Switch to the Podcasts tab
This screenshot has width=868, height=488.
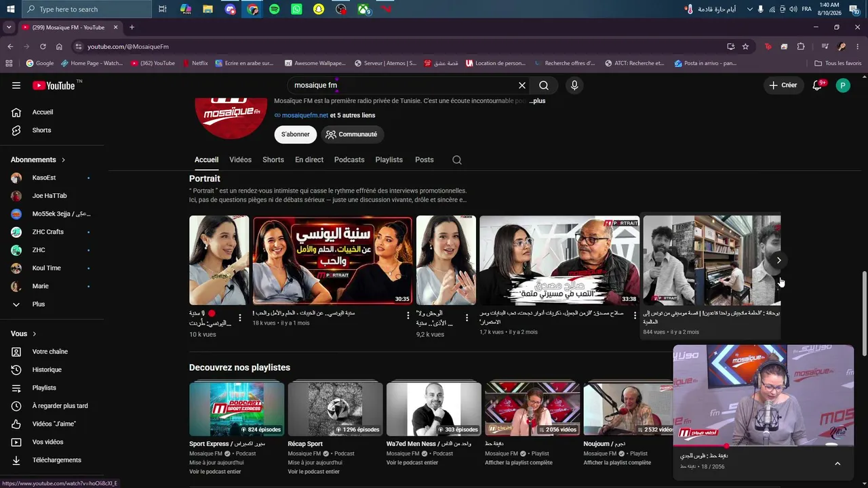[x=349, y=160]
